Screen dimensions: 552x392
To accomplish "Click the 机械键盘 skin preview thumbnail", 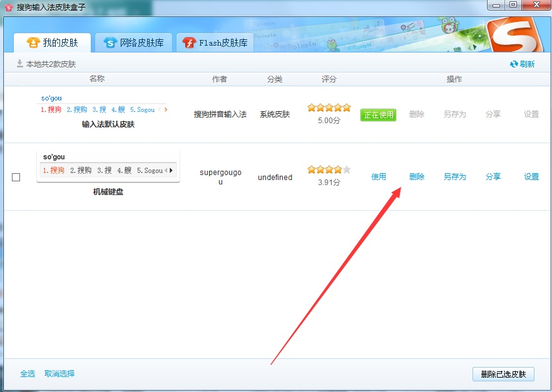I will (108, 166).
